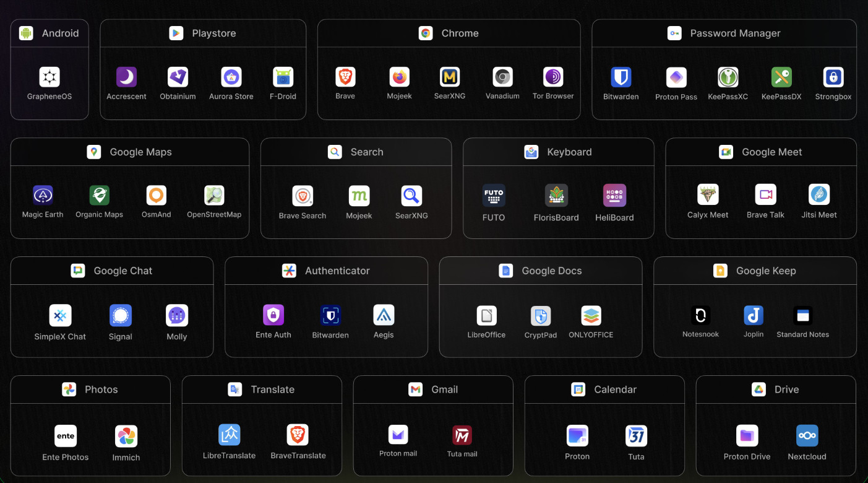Click the Tor Browser icon
The height and width of the screenshot is (483, 868).
pyautogui.click(x=553, y=77)
